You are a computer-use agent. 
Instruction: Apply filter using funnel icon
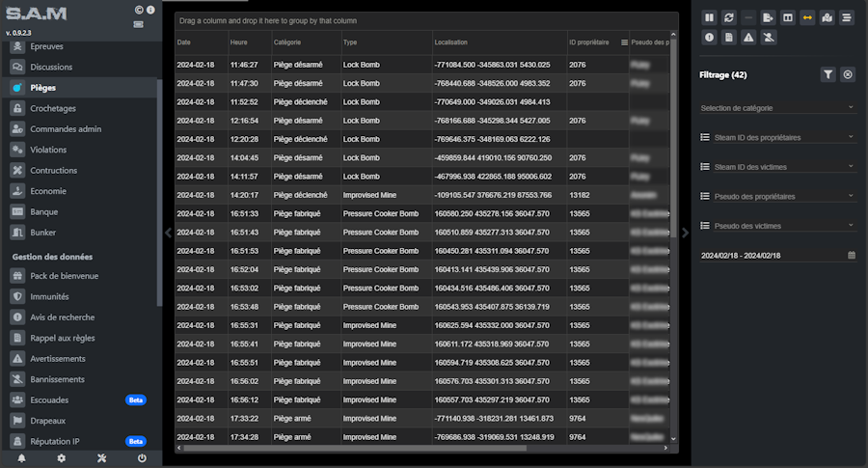[827, 74]
